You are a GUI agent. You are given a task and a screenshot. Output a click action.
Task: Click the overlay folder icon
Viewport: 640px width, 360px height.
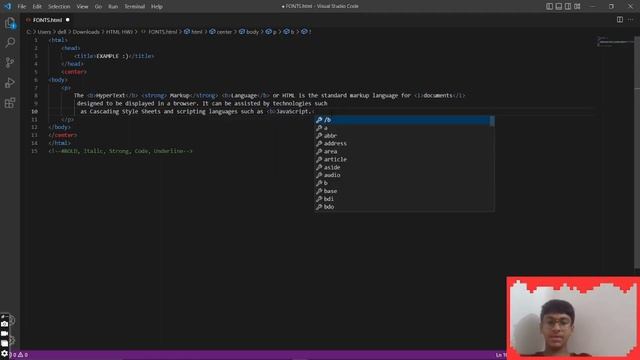4,343
